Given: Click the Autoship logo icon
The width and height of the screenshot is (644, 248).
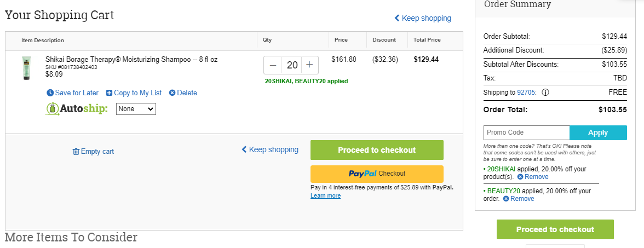Looking at the screenshot, I should 52,109.
